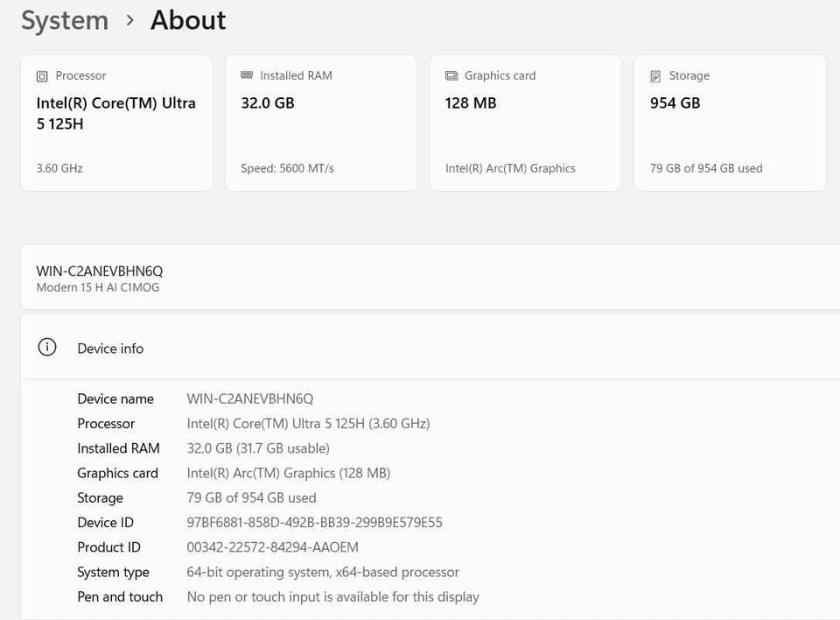The height and width of the screenshot is (620, 840).
Task: Open the Processor card label
Action: (80, 75)
